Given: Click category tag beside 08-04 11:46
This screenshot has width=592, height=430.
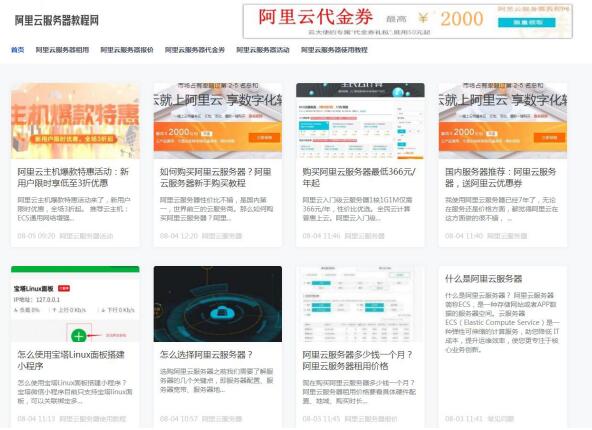Looking at the screenshot, I should [364, 236].
